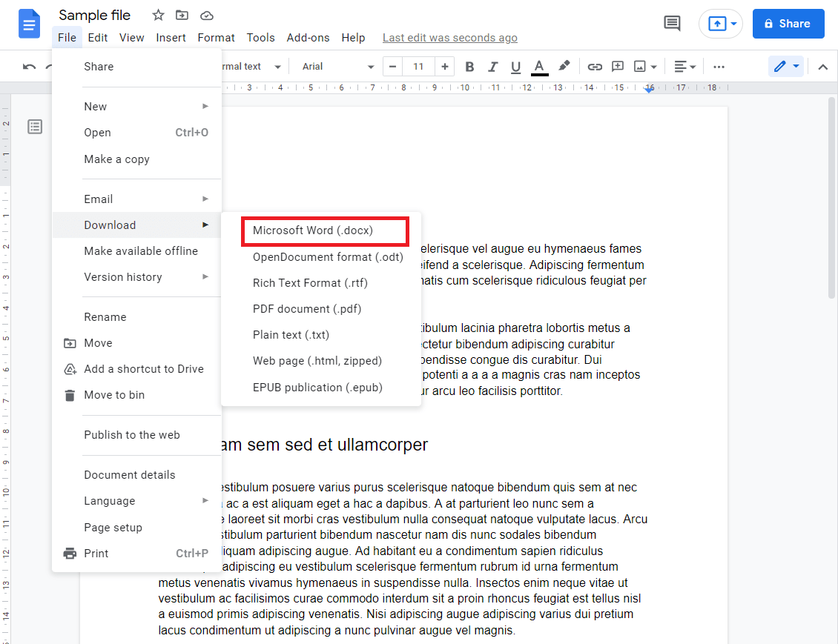The height and width of the screenshot is (644, 838).
Task: Move the document to a folder
Action: (181, 14)
